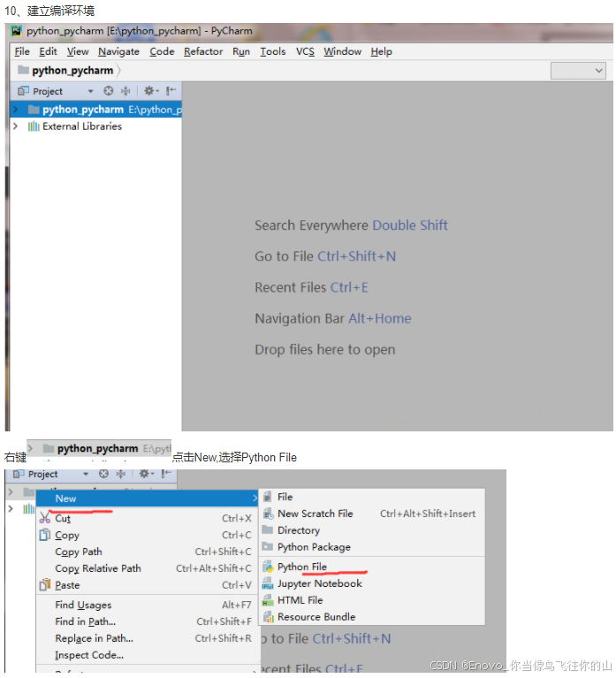Open the Navigate menu

[x=118, y=51]
